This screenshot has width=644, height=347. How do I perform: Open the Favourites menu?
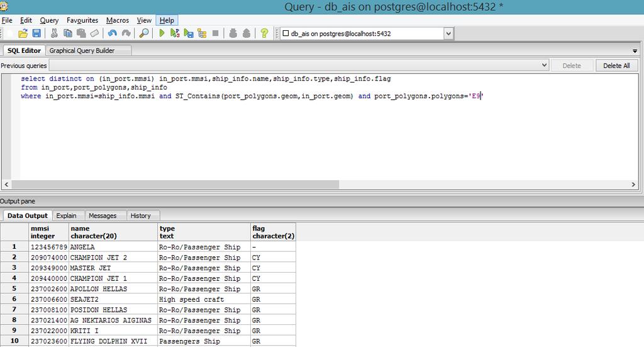82,20
